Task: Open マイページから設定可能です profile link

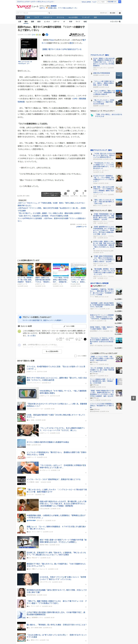Action: click(42, 320)
